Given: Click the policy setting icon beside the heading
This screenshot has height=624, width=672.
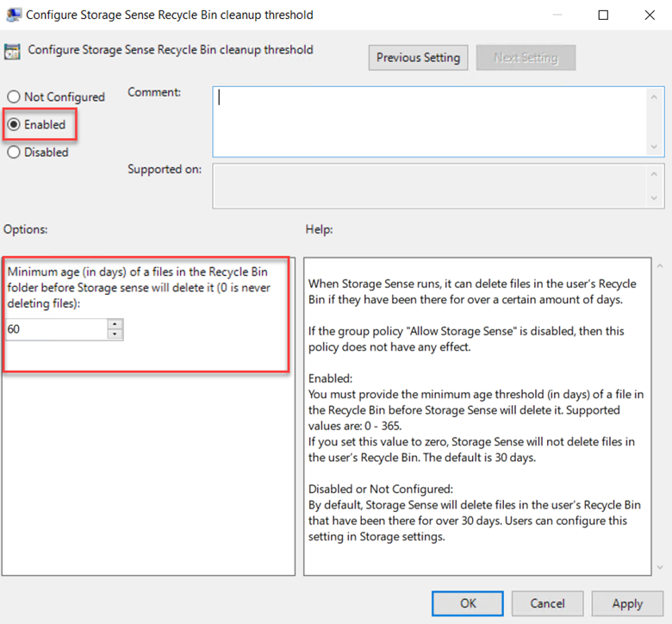Looking at the screenshot, I should click(12, 52).
